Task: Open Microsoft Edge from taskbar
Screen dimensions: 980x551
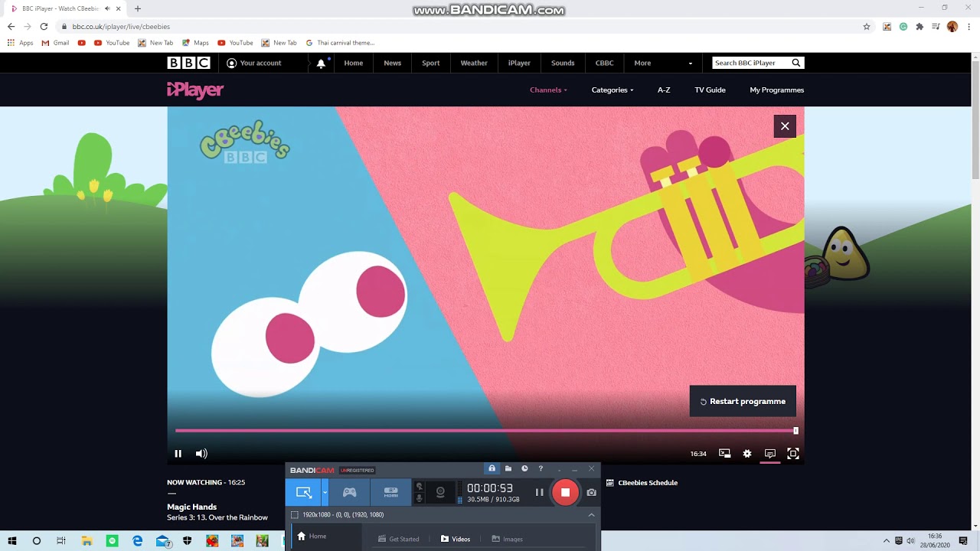Action: pyautogui.click(x=137, y=541)
